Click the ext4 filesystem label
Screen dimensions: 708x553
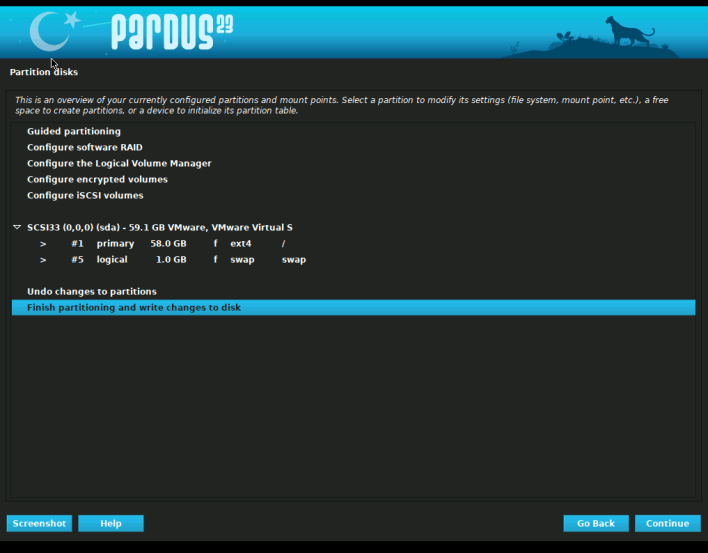[241, 244]
